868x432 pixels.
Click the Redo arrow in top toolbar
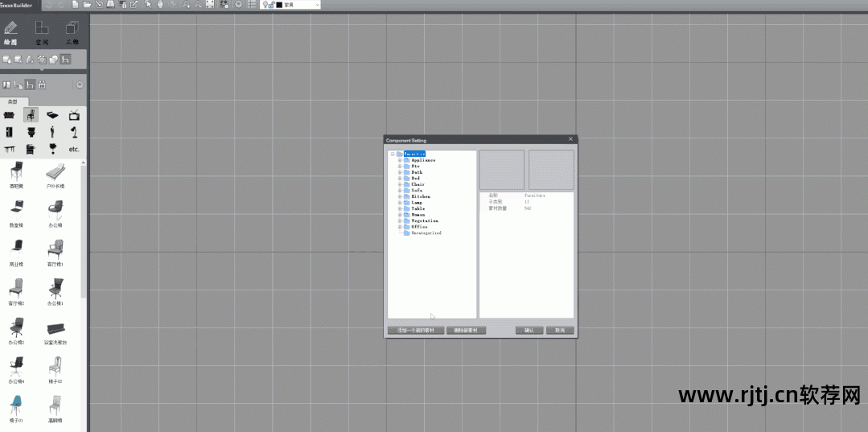pos(61,5)
